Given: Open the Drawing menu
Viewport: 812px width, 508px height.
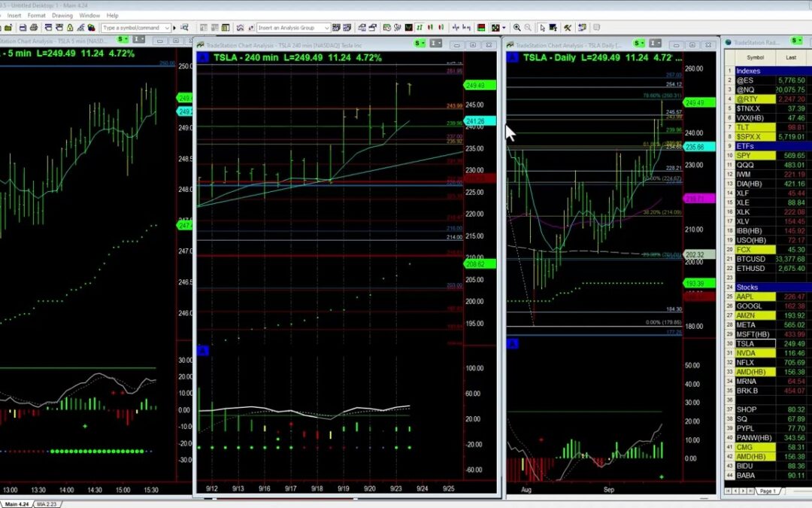Looking at the screenshot, I should (62, 14).
